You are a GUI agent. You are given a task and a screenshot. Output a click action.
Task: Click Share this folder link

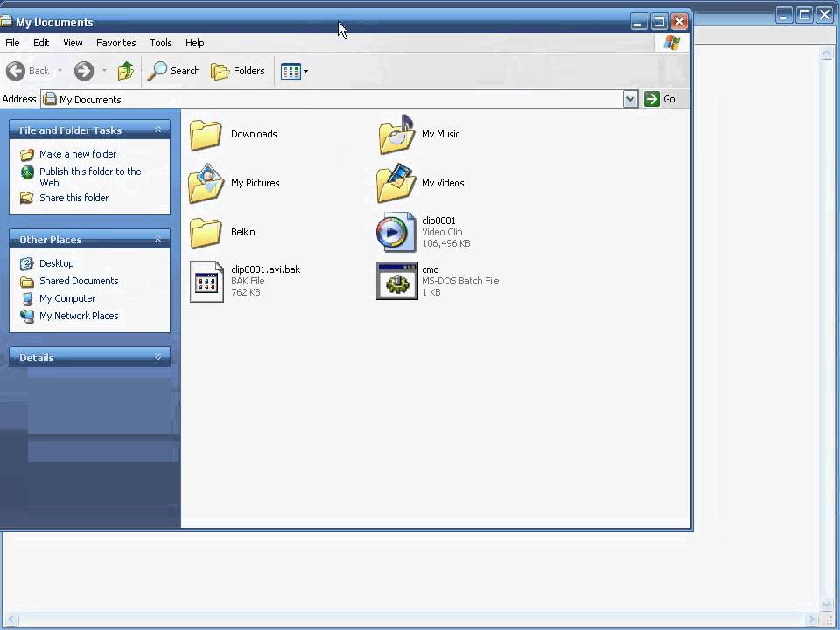pos(73,198)
